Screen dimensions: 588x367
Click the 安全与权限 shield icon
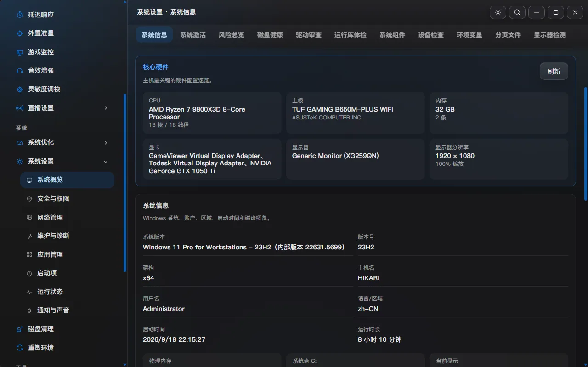pyautogui.click(x=29, y=199)
